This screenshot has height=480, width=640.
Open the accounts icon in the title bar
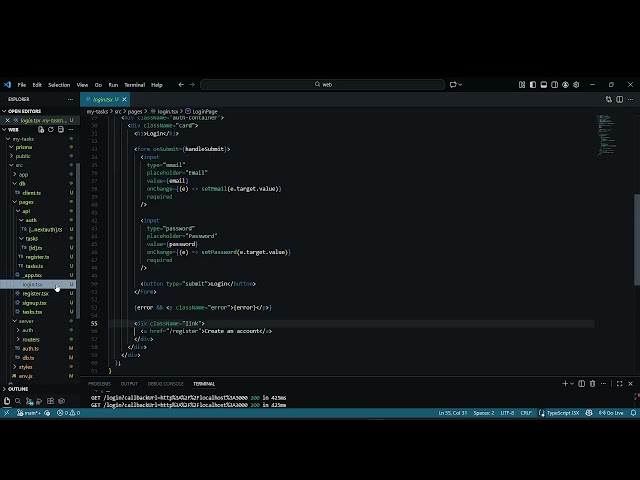565,84
